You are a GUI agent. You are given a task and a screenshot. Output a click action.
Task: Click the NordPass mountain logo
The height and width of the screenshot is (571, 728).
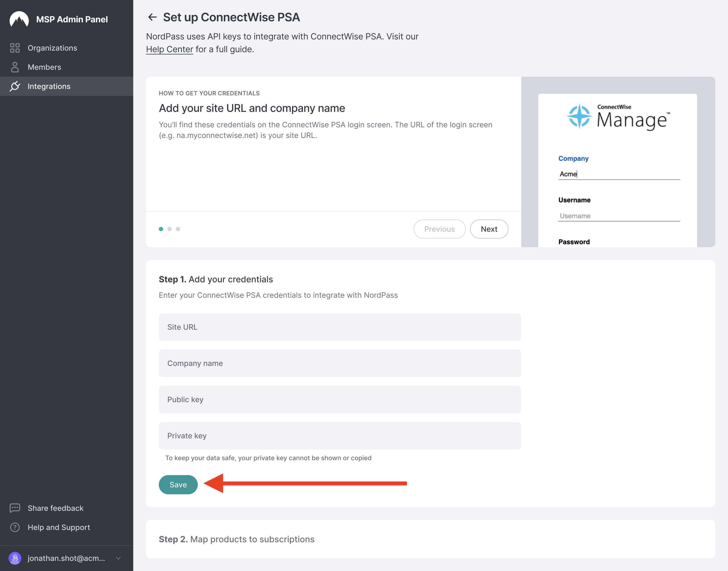point(19,19)
